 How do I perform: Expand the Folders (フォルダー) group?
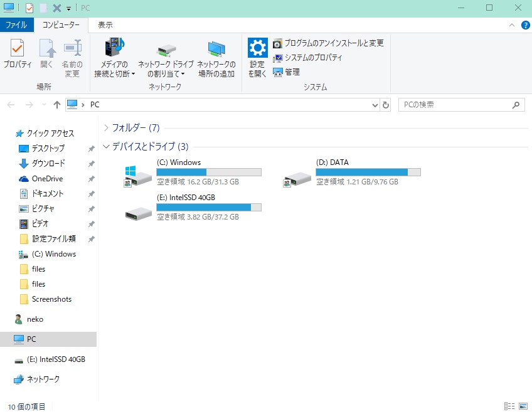(x=106, y=128)
